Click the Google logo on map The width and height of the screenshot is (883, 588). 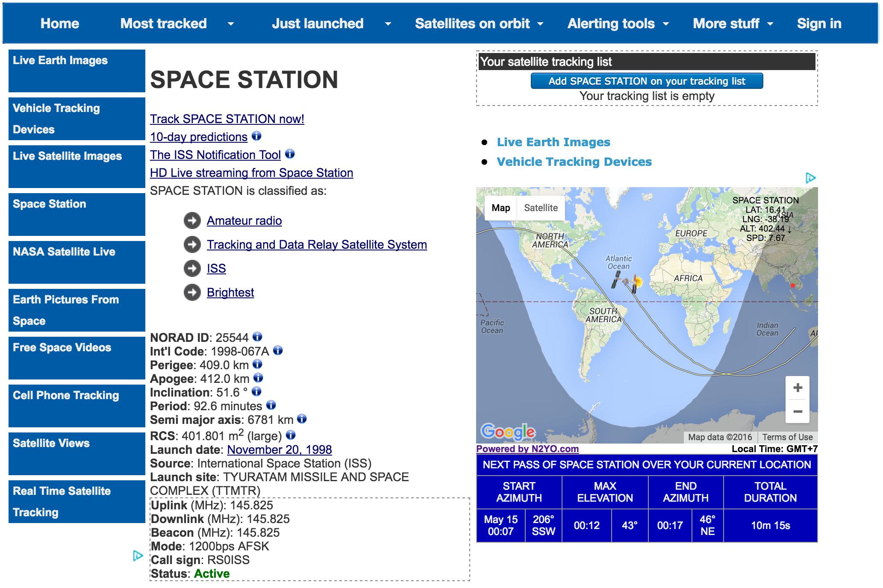pos(508,432)
